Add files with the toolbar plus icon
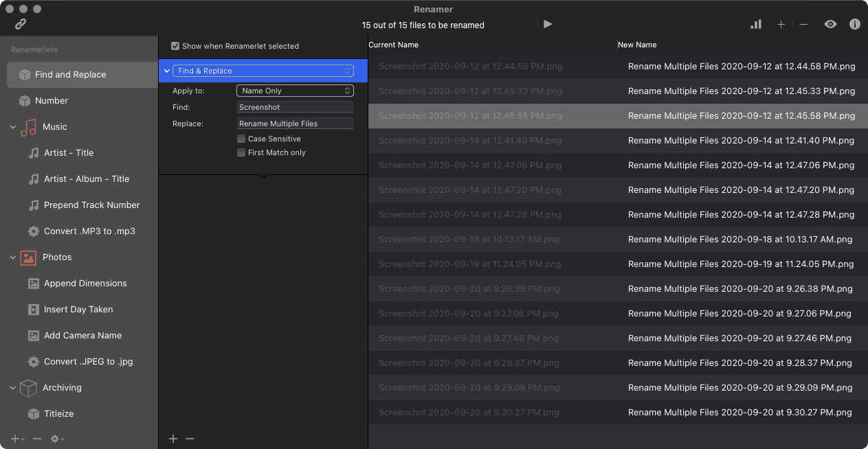This screenshot has width=868, height=449. pos(781,24)
